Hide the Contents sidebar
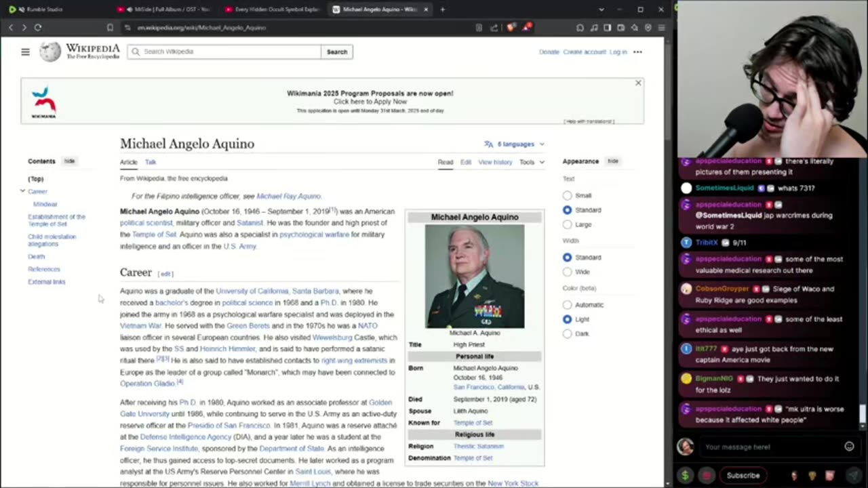The width and height of the screenshot is (868, 488). point(69,161)
